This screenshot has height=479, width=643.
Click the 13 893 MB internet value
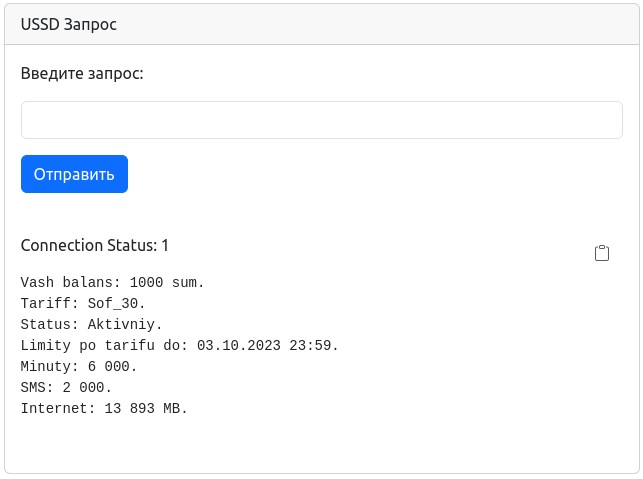point(145,409)
